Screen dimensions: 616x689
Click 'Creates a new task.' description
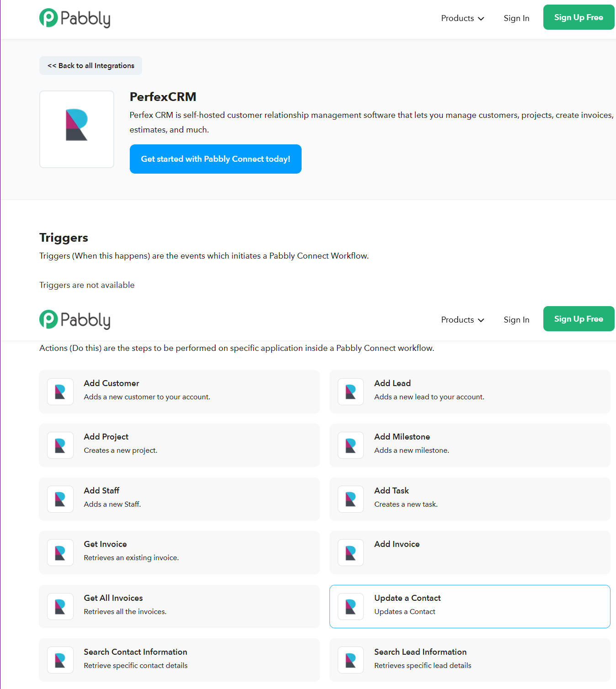[406, 504]
